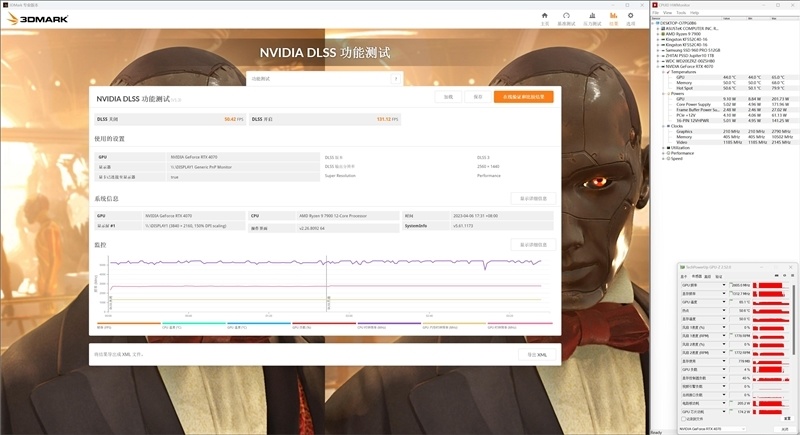This screenshot has height=435, width=800.
Task: Open HWMonitor Help menu
Action: [694, 13]
